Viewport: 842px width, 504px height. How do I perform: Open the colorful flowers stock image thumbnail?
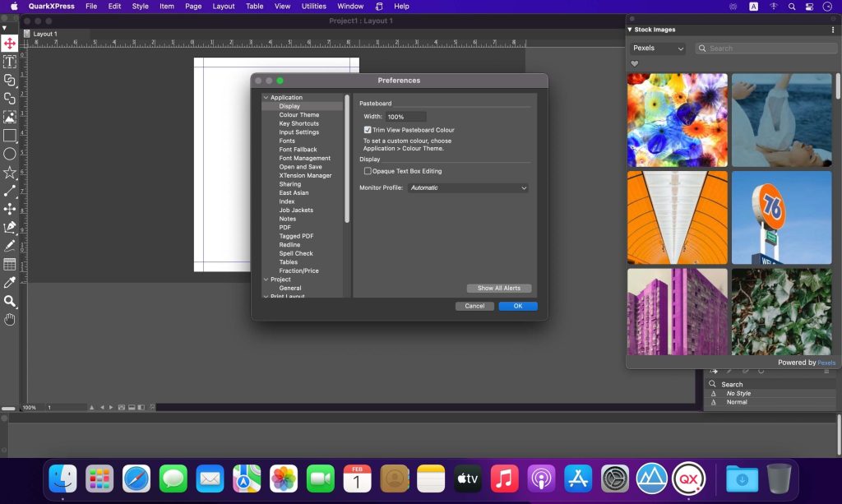(x=677, y=120)
